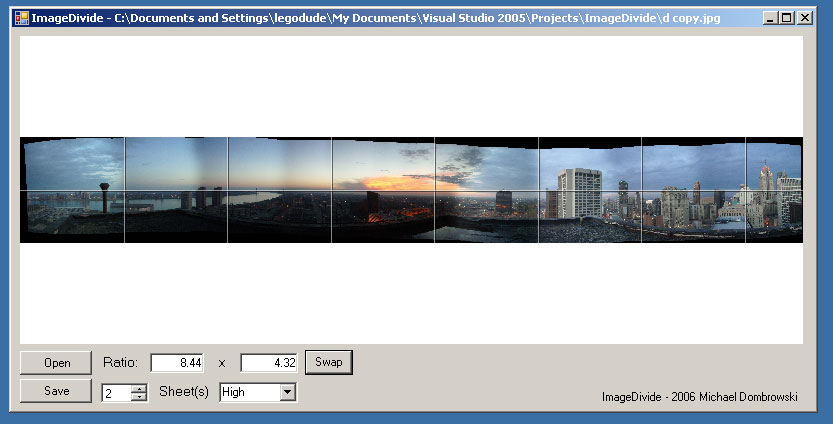Click the Ratio: label

pos(121,362)
